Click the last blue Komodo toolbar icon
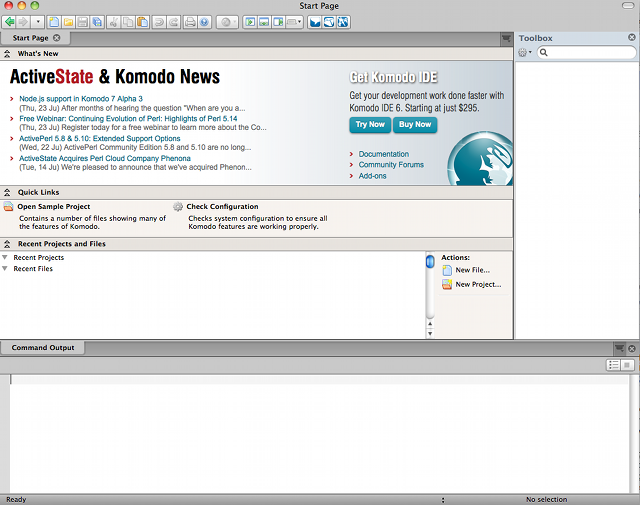640x505 pixels. 343,22
